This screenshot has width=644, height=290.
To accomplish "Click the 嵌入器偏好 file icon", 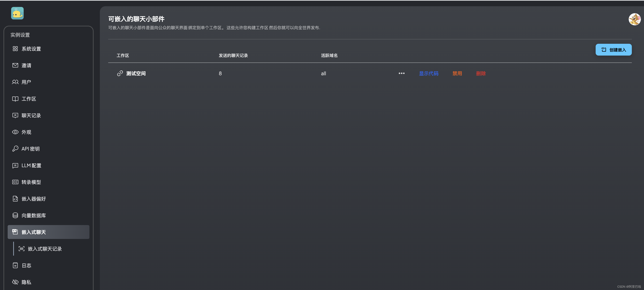I will 15,199.
